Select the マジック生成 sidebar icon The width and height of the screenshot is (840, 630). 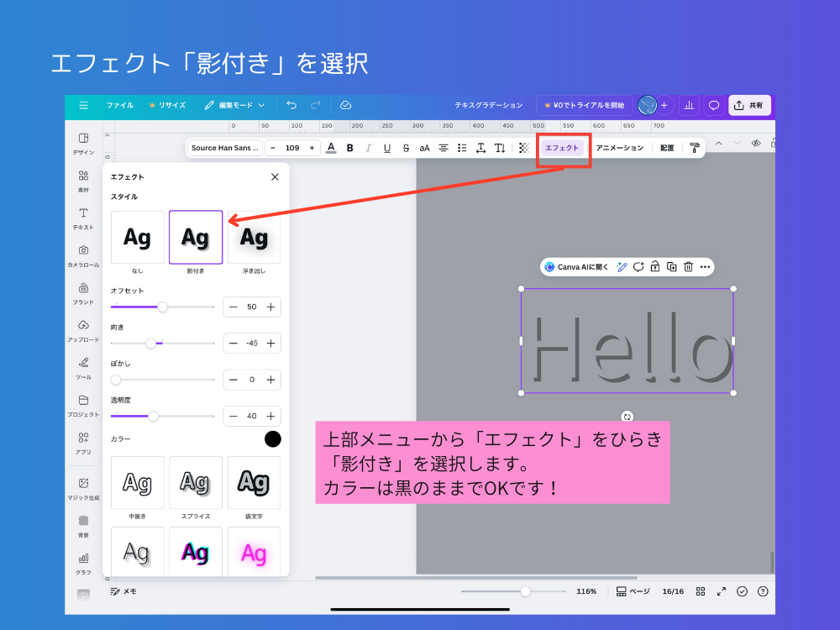[82, 490]
